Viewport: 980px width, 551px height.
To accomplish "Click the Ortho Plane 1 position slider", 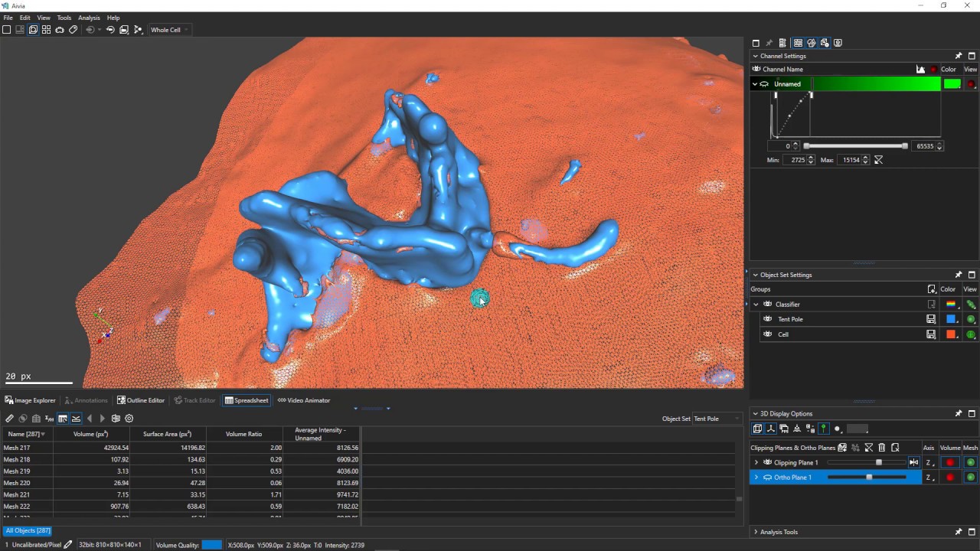I will point(866,477).
